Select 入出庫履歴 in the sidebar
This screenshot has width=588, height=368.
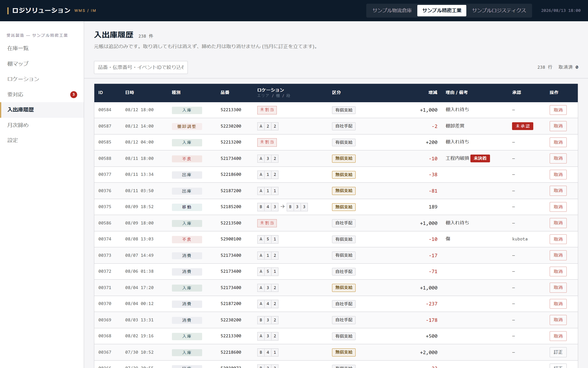coord(42,110)
